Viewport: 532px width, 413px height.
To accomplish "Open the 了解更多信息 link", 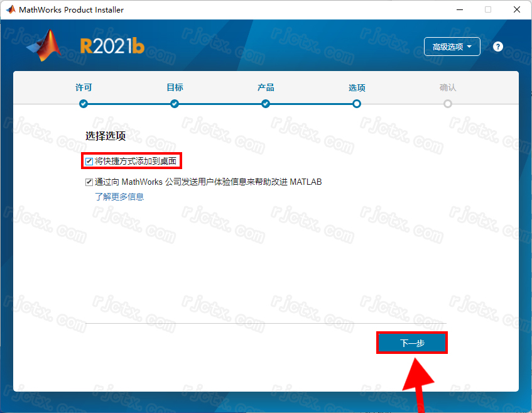I will [119, 197].
